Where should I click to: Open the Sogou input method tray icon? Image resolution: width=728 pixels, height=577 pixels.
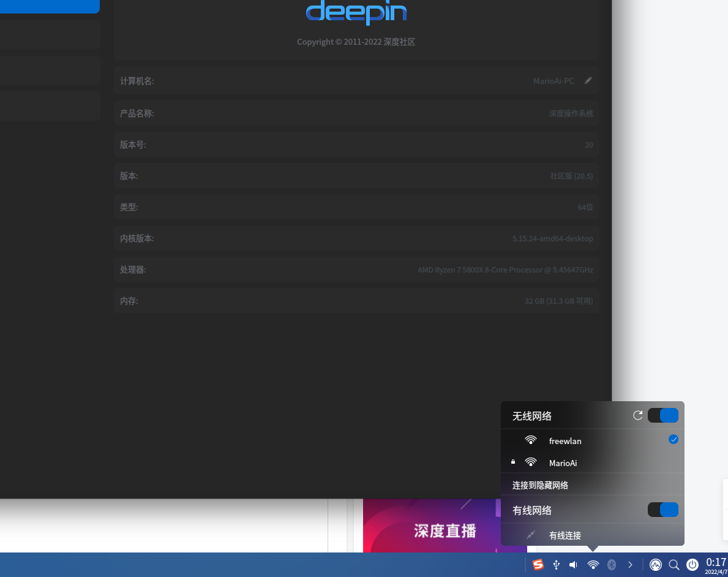538,565
